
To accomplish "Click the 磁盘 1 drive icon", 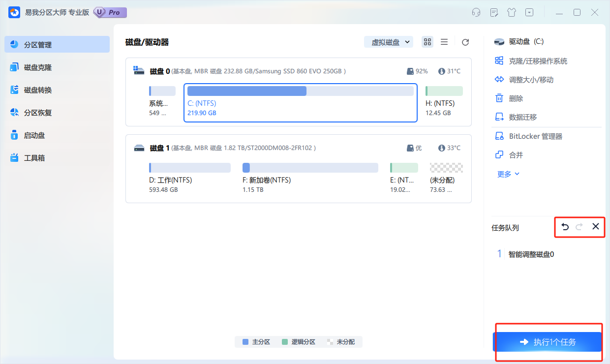I will 139,148.
